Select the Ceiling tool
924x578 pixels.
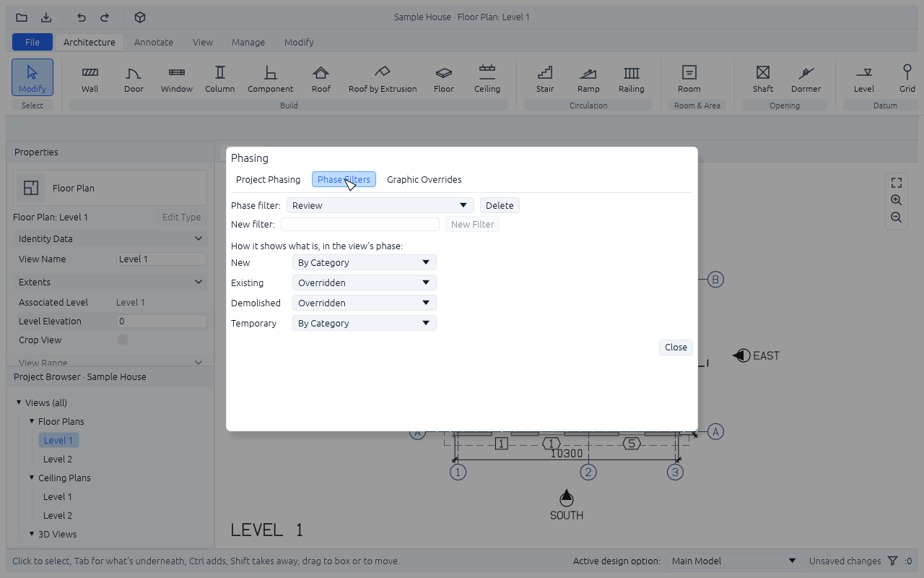pos(487,79)
